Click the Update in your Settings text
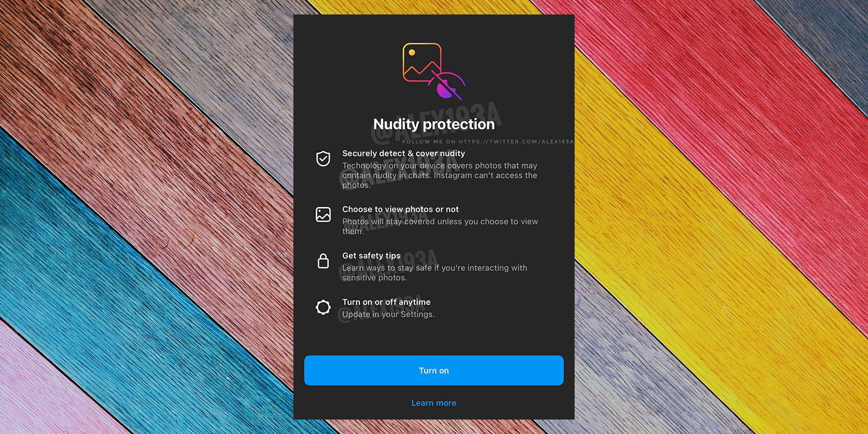868x434 pixels. click(388, 314)
